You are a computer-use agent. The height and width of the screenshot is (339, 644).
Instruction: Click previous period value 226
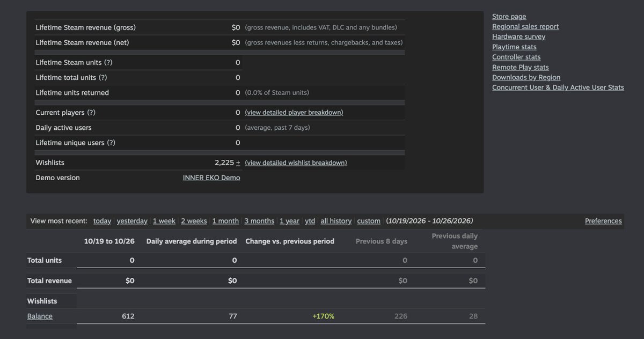pyautogui.click(x=401, y=316)
